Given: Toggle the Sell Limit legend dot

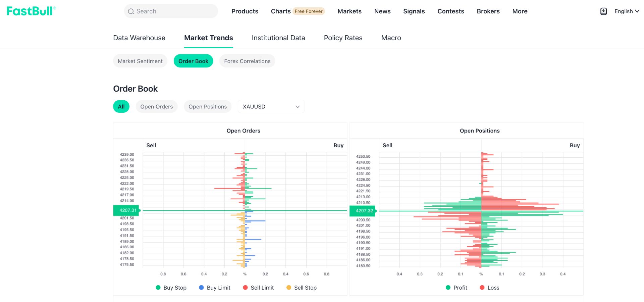Looking at the screenshot, I should pos(245,288).
